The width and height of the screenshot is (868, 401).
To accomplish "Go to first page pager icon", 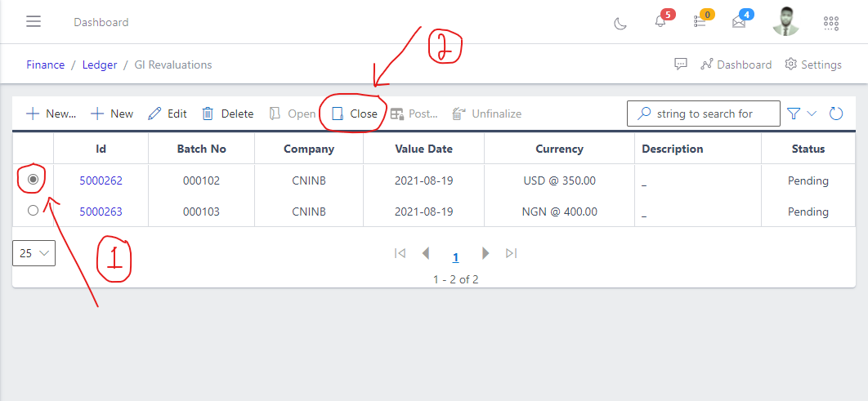I will click(x=400, y=252).
